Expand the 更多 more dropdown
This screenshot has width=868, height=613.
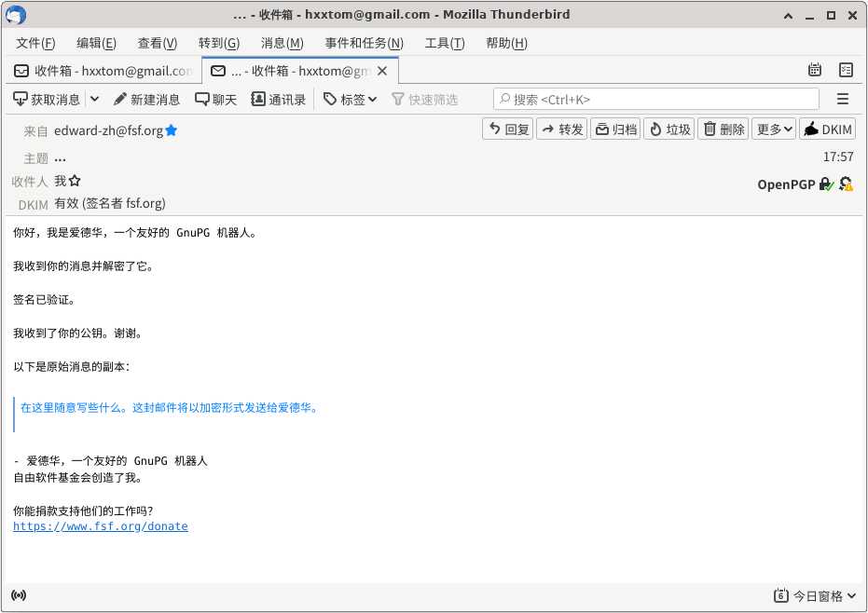(x=774, y=129)
